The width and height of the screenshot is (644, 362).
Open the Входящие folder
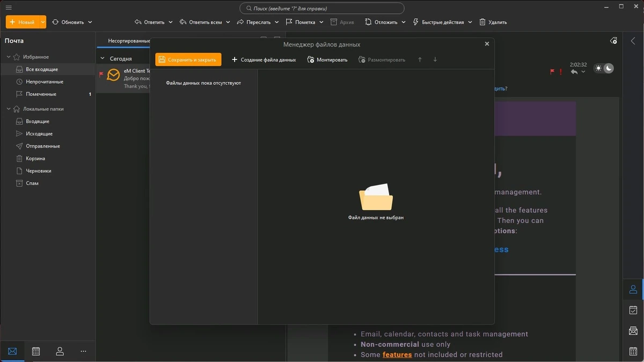coord(48,121)
